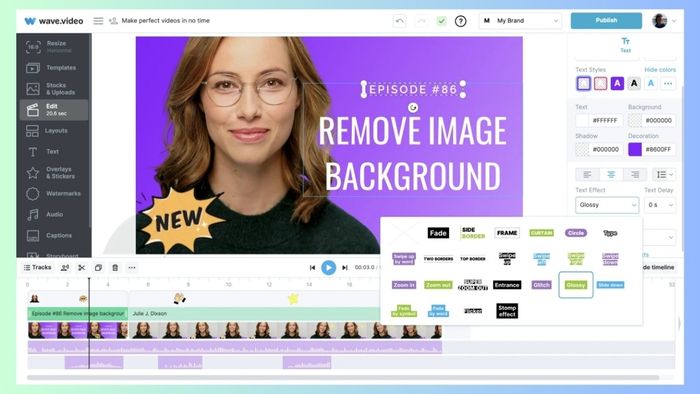Screen dimensions: 700x394
Task: Click the undo arrow
Action: (400, 21)
